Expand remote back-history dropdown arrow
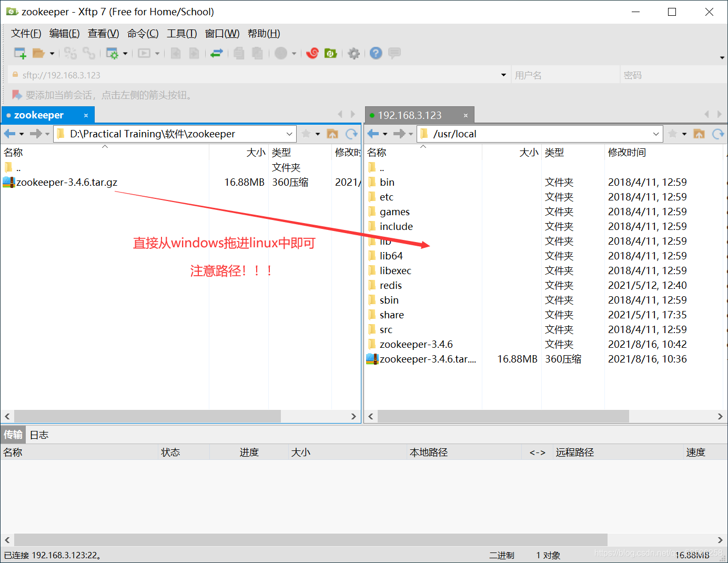This screenshot has height=563, width=728. point(385,134)
